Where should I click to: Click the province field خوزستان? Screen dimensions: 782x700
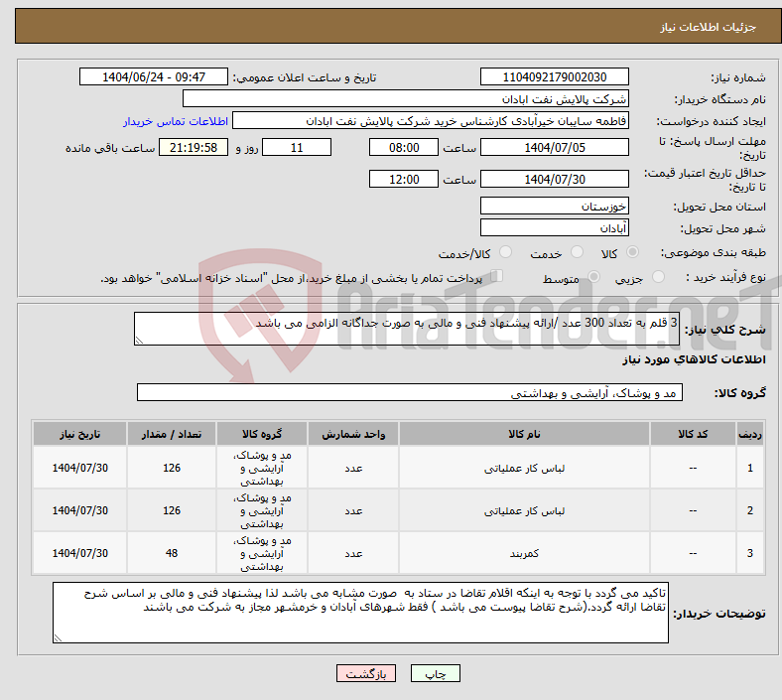click(x=555, y=206)
